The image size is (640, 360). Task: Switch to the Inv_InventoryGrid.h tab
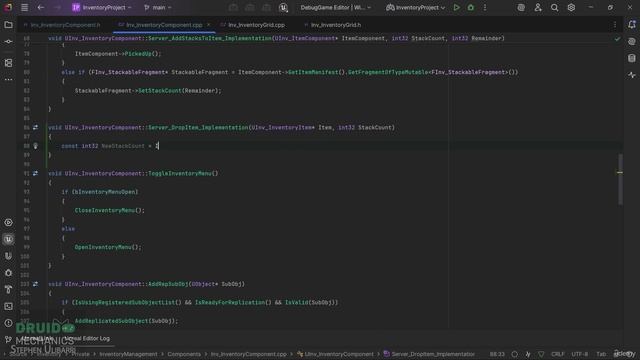(x=332, y=25)
